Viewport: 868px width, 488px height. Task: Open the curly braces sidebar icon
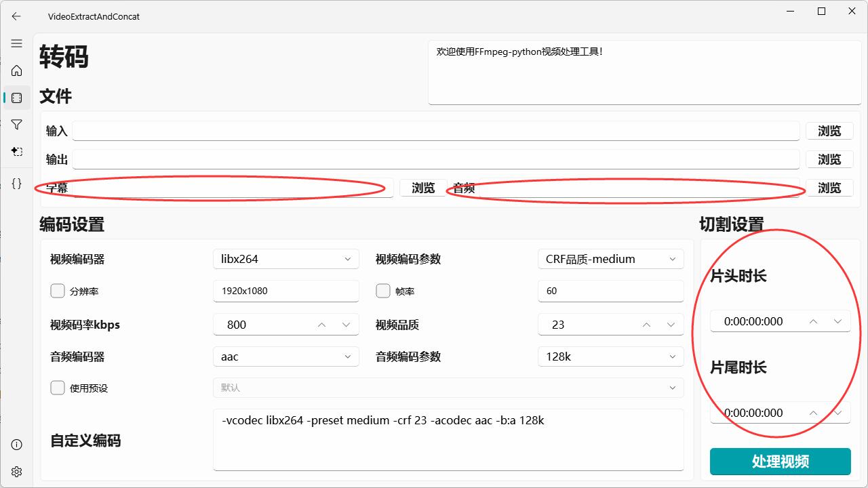pyautogui.click(x=17, y=183)
